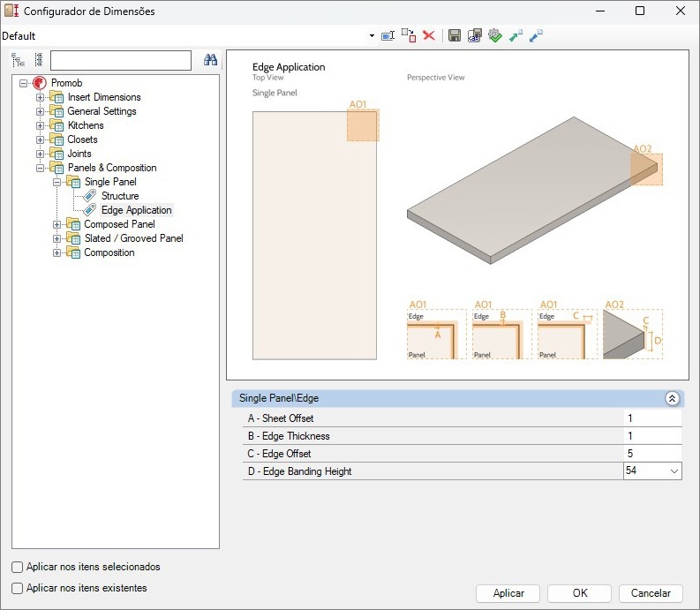Select the General Settings tree item
This screenshot has height=610, width=700.
pyautogui.click(x=102, y=111)
